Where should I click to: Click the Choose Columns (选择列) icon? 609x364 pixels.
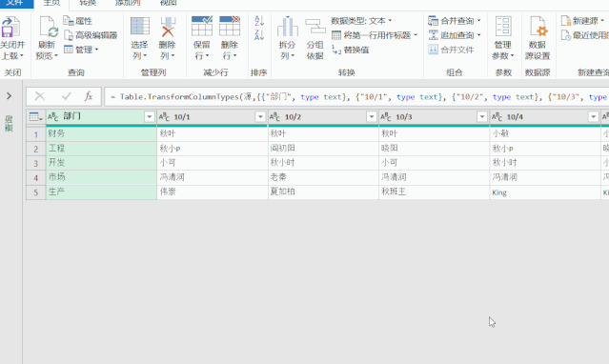pyautogui.click(x=140, y=27)
